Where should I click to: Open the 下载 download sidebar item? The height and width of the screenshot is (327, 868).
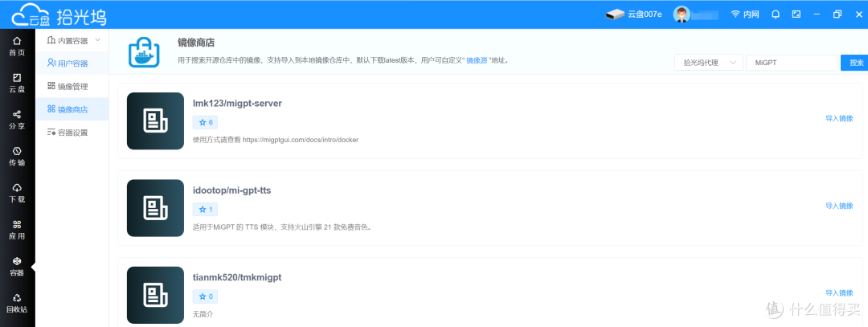(x=17, y=193)
